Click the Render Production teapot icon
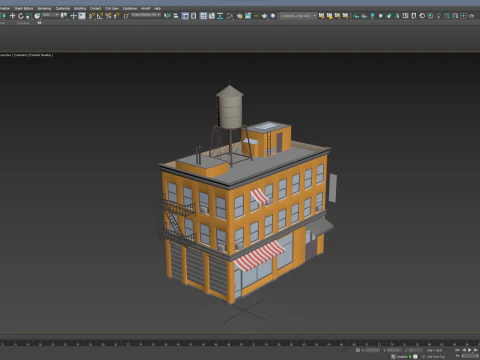Screen dimensions: 480x360 tap(265, 16)
